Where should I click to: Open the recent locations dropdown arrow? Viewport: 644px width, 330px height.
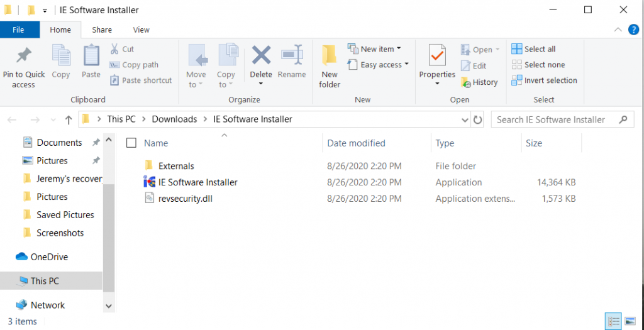click(53, 120)
